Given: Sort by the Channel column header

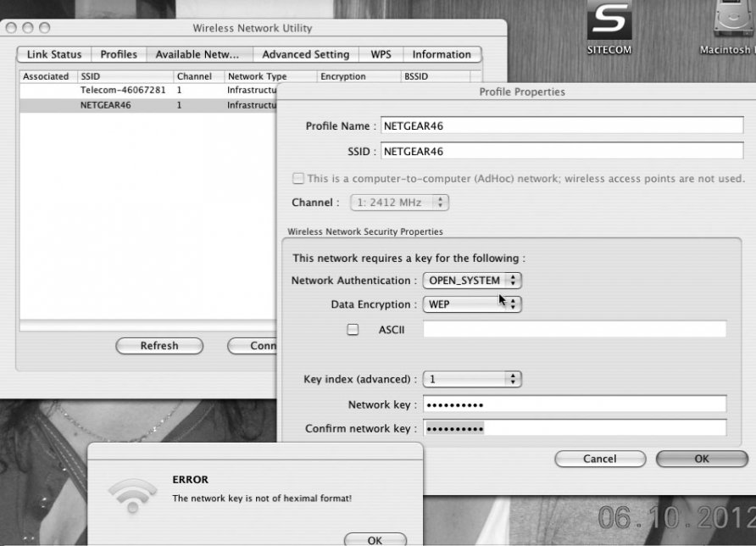Looking at the screenshot, I should pyautogui.click(x=198, y=76).
